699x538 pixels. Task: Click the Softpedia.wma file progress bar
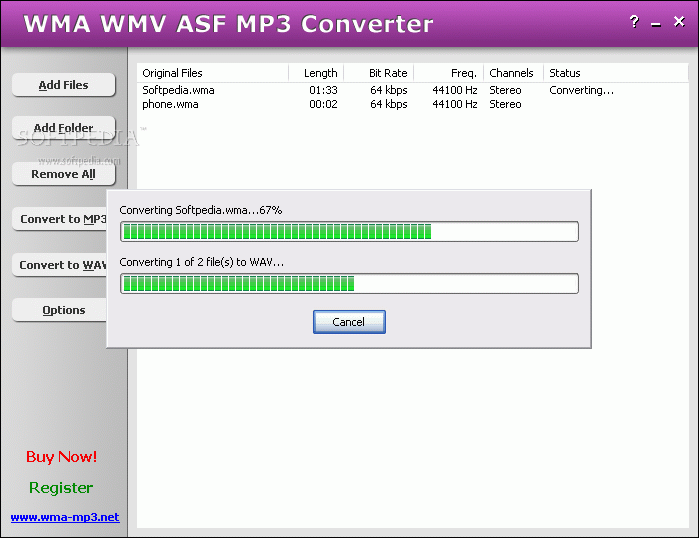tap(349, 232)
